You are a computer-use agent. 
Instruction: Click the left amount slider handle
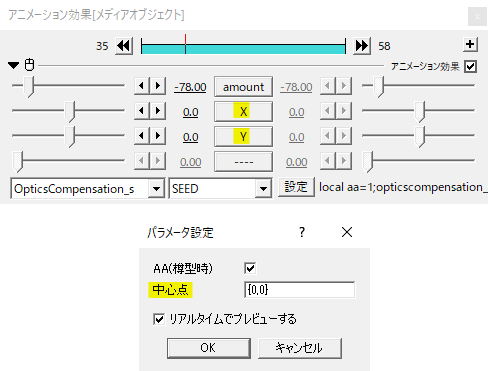tap(29, 86)
